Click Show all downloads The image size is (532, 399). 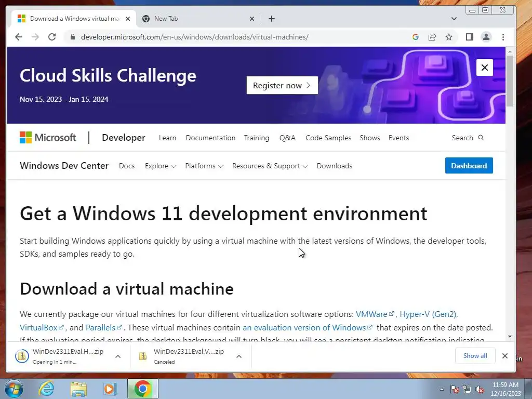pos(475,355)
